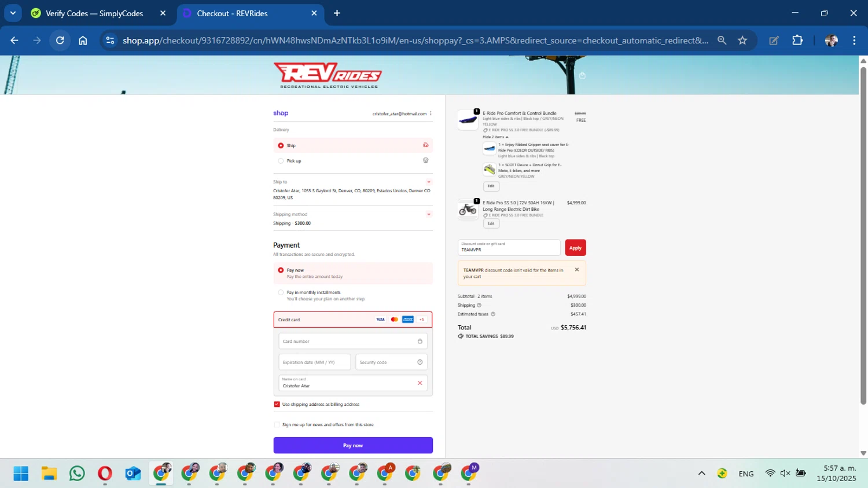868x488 pixels.
Task: Edit the E Ride Pro SS 3.0 item
Action: tap(491, 223)
